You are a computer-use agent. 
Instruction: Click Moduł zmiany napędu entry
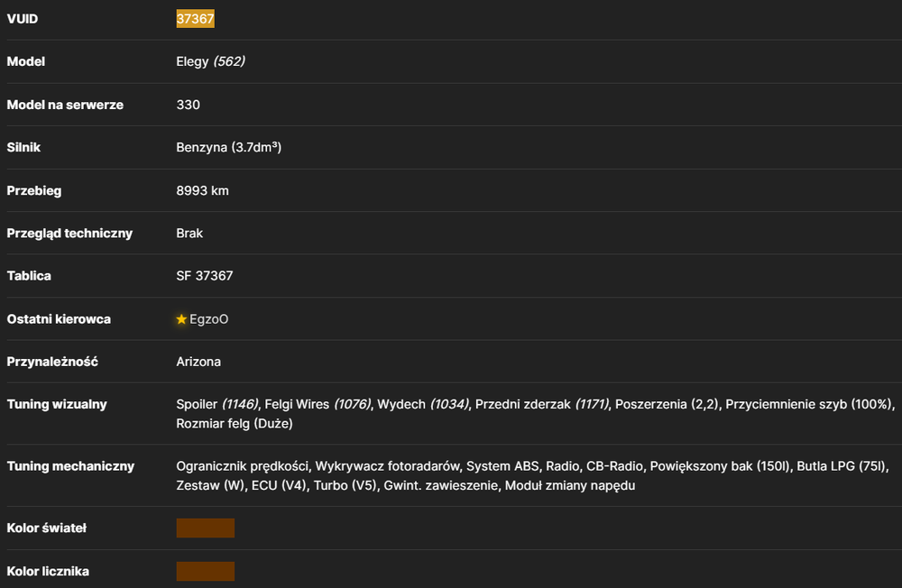569,485
